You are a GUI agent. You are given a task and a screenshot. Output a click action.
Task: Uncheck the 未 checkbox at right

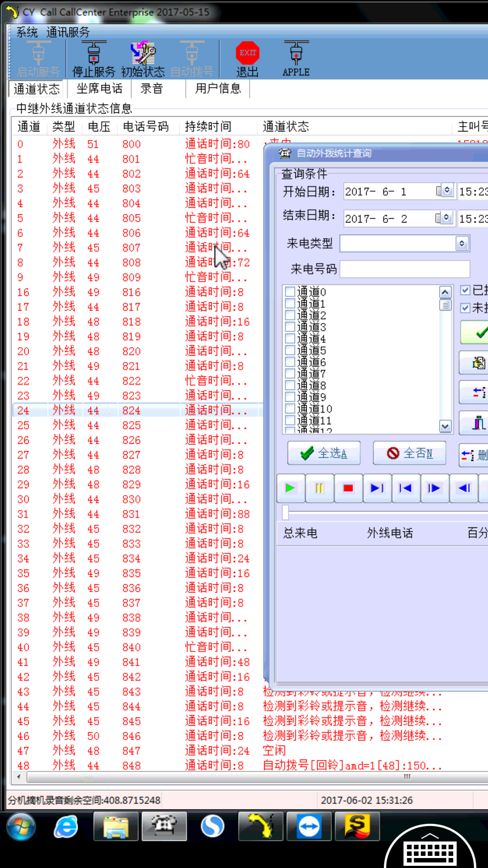pyautogui.click(x=465, y=308)
